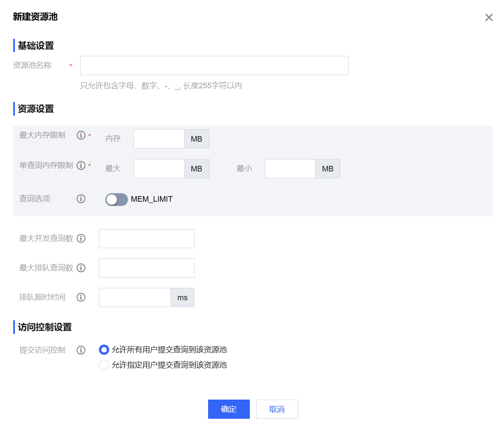Enable the MEM_LIMIT toggle switch
This screenshot has width=504, height=429.
tap(116, 200)
